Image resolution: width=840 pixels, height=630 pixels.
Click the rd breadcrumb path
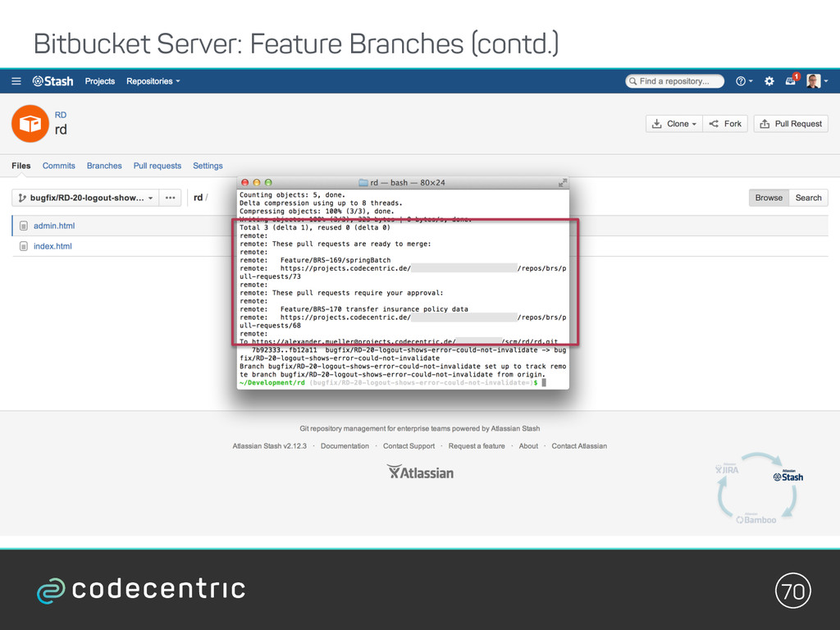[199, 198]
